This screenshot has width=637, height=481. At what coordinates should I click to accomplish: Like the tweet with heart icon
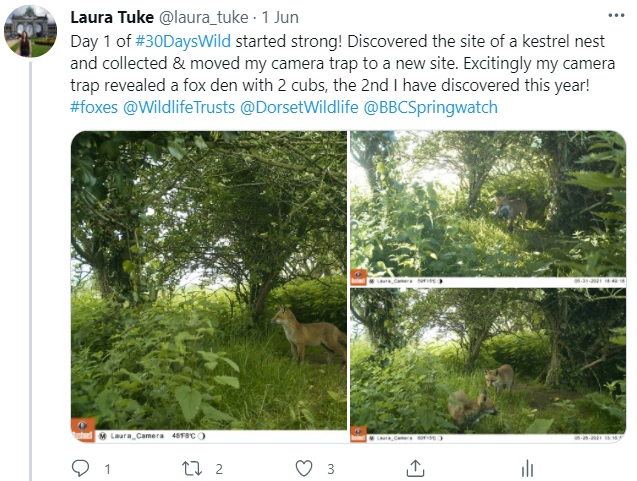point(305,468)
